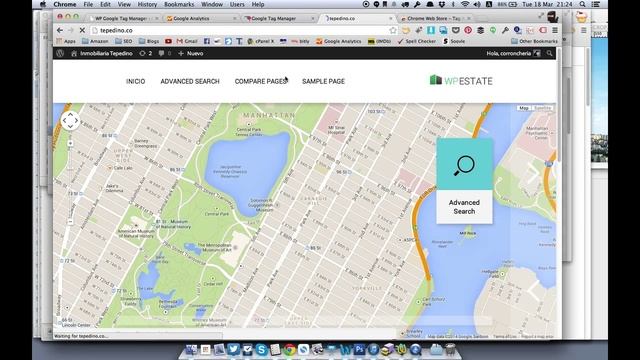Image resolution: width=640 pixels, height=360 pixels.
Task: Open the Inmobiliaria Tepedino site menu
Action: coord(102,53)
